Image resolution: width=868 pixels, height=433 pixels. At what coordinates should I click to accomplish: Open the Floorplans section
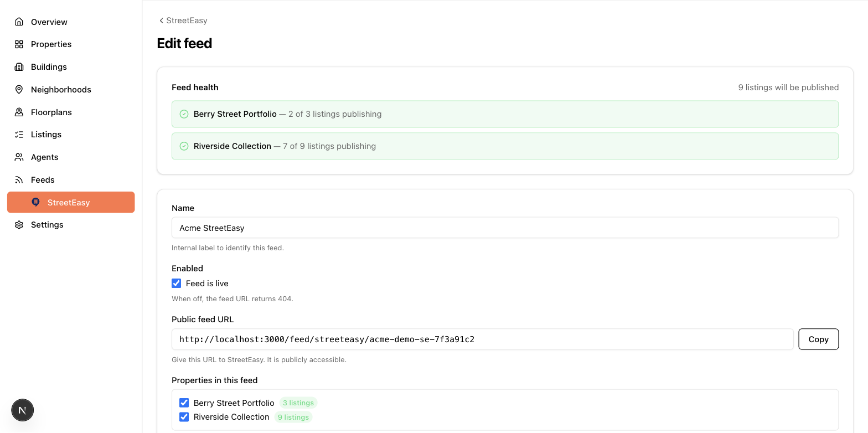coord(71,112)
